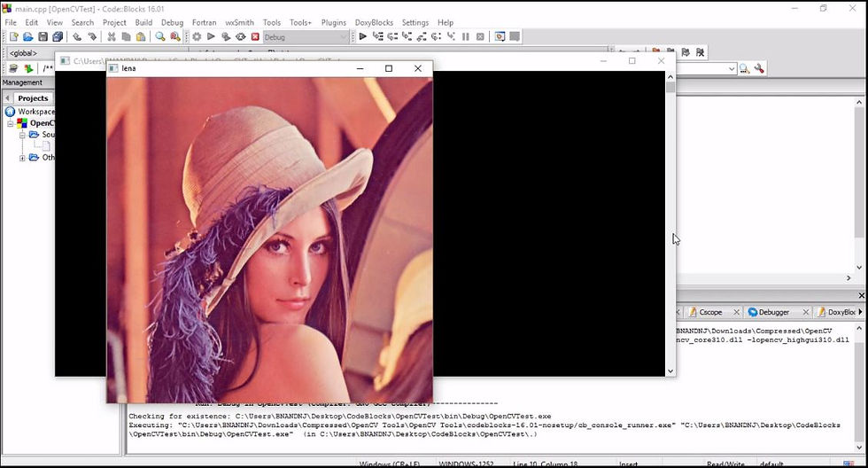Click the Build and run icon
The image size is (868, 468).
coord(226,36)
